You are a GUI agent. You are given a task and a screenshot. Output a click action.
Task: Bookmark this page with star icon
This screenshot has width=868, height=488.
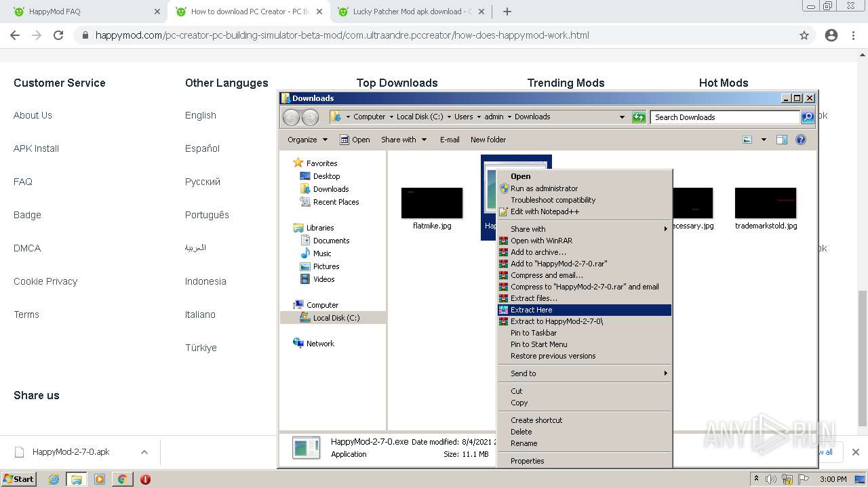[x=804, y=35]
